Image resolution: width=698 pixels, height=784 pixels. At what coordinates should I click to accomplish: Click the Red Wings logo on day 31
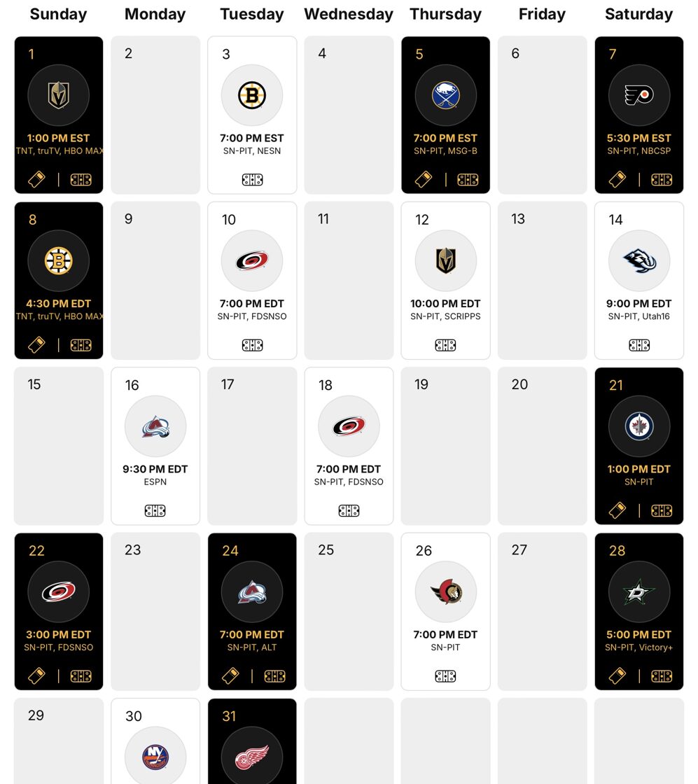[x=252, y=757]
